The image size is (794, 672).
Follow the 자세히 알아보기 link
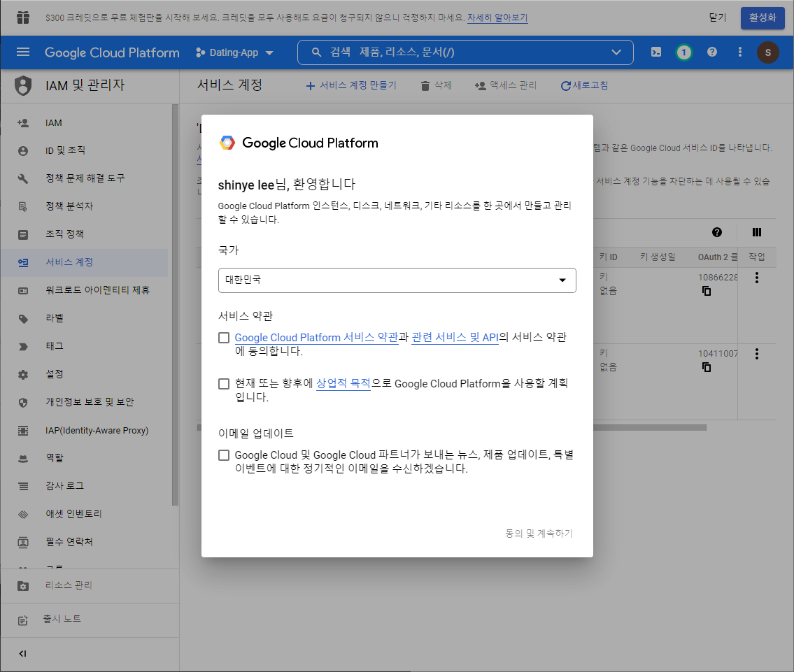pyautogui.click(x=497, y=17)
